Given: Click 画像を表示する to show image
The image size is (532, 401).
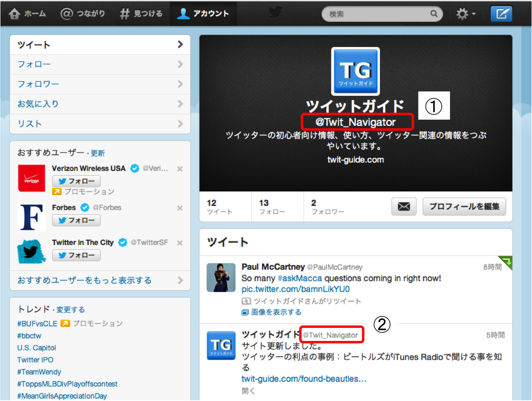Looking at the screenshot, I should pos(272,312).
